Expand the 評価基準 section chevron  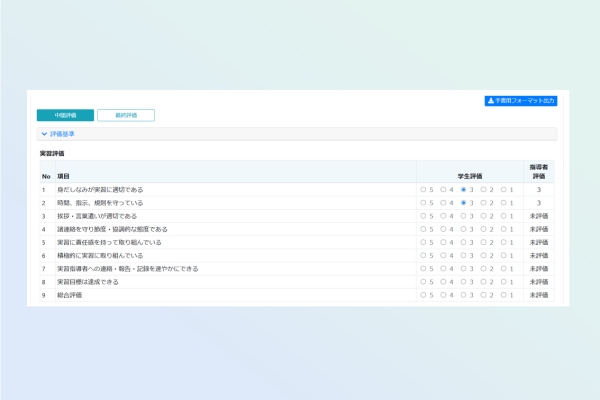coord(44,133)
